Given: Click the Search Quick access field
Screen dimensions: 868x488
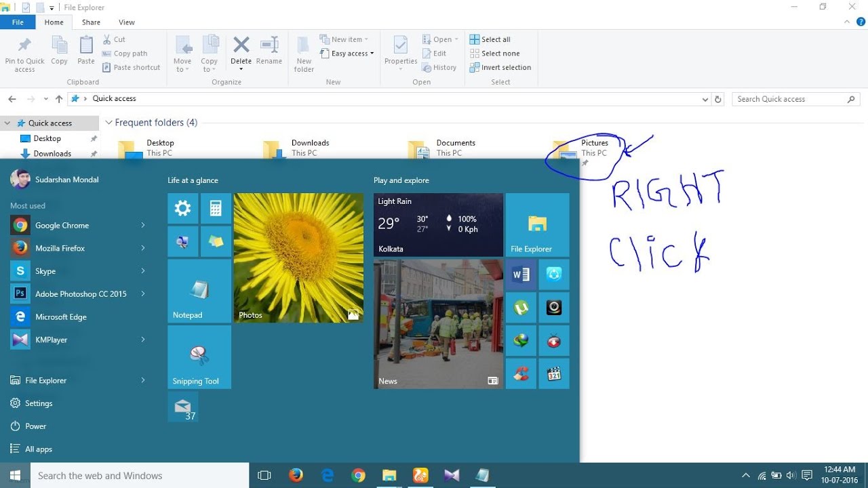Looking at the screenshot, I should [x=795, y=99].
